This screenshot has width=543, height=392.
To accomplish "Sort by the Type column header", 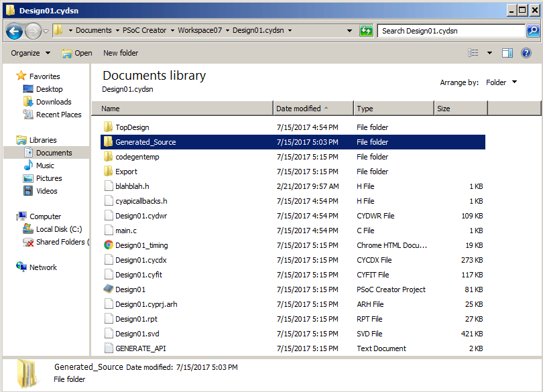I will [394, 109].
